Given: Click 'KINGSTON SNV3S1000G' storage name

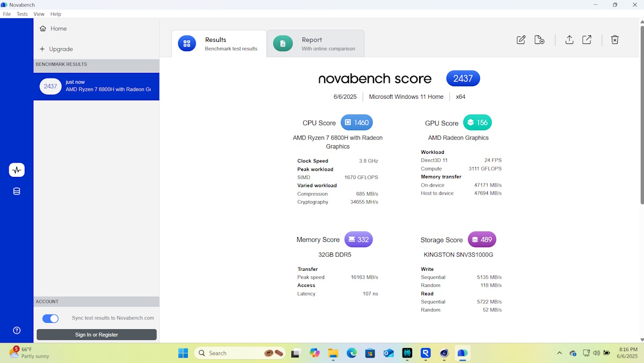Looking at the screenshot, I should 458,255.
